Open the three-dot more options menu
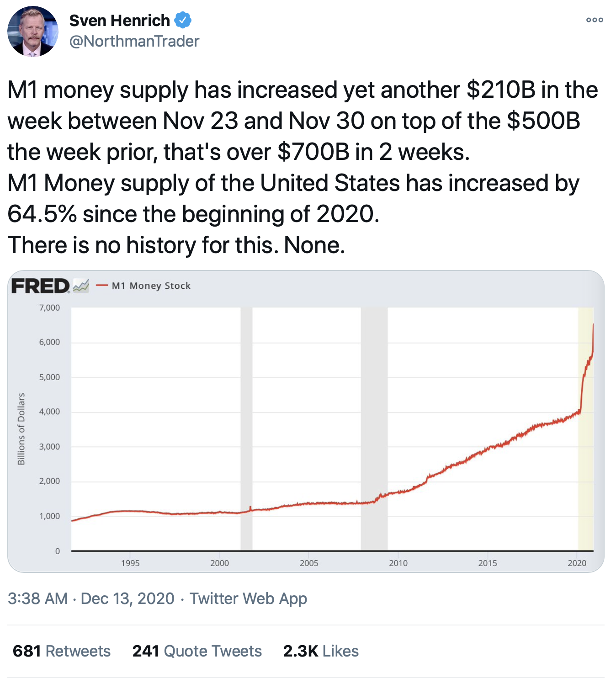 [x=595, y=20]
